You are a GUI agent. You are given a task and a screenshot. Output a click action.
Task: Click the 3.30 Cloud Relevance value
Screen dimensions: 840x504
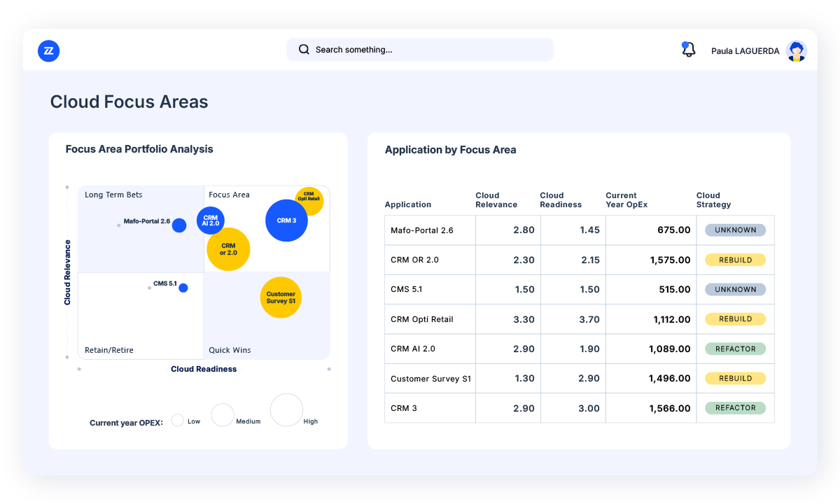coord(524,319)
